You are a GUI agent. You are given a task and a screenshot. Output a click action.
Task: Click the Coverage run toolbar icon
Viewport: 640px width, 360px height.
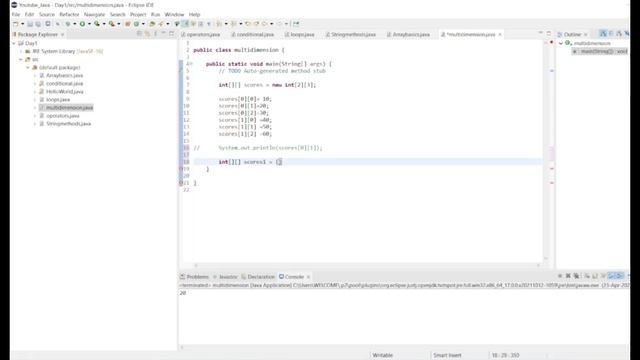(97, 24)
